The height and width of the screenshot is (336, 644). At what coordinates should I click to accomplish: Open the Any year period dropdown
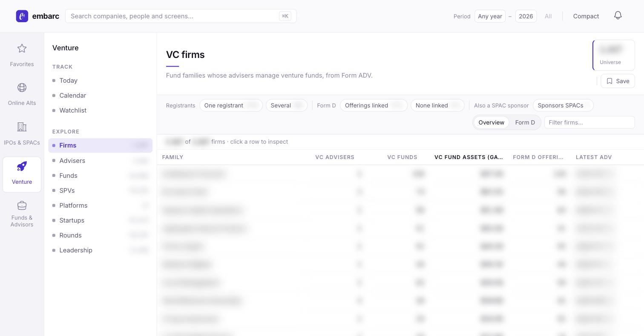click(x=490, y=16)
